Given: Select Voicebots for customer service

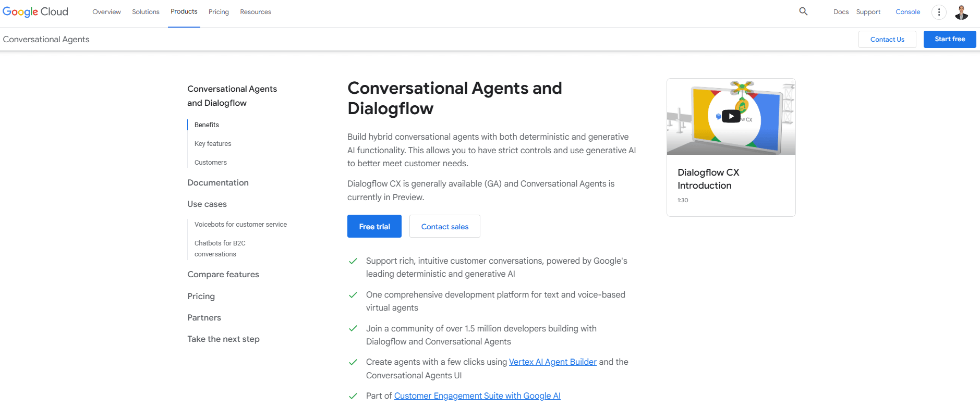Looking at the screenshot, I should pyautogui.click(x=240, y=224).
